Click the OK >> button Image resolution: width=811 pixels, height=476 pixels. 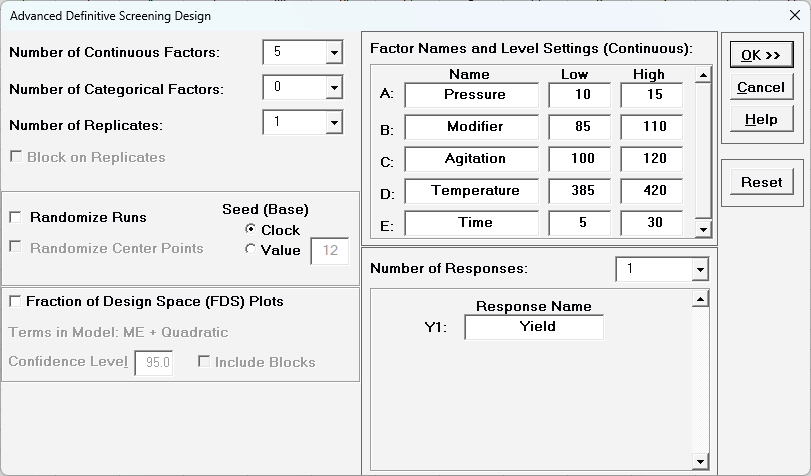[x=761, y=55]
